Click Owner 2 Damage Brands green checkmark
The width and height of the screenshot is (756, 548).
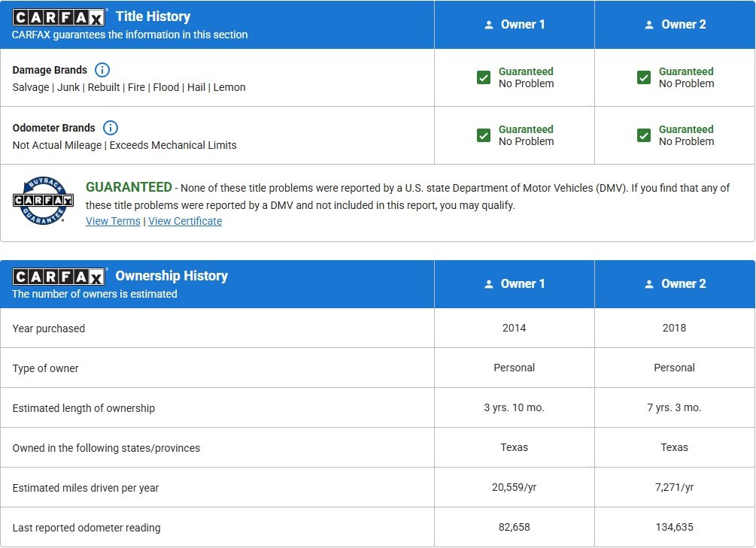[644, 77]
